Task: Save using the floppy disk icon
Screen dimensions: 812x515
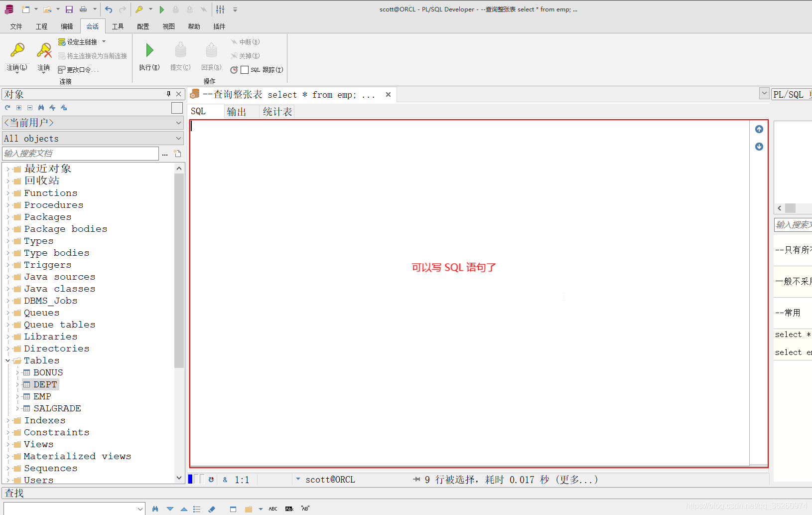Action: [x=69, y=9]
